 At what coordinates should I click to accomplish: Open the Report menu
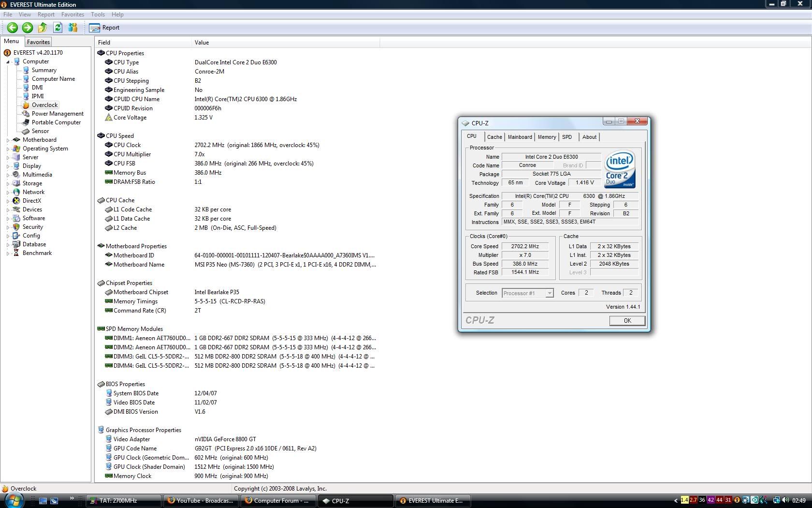click(x=46, y=15)
